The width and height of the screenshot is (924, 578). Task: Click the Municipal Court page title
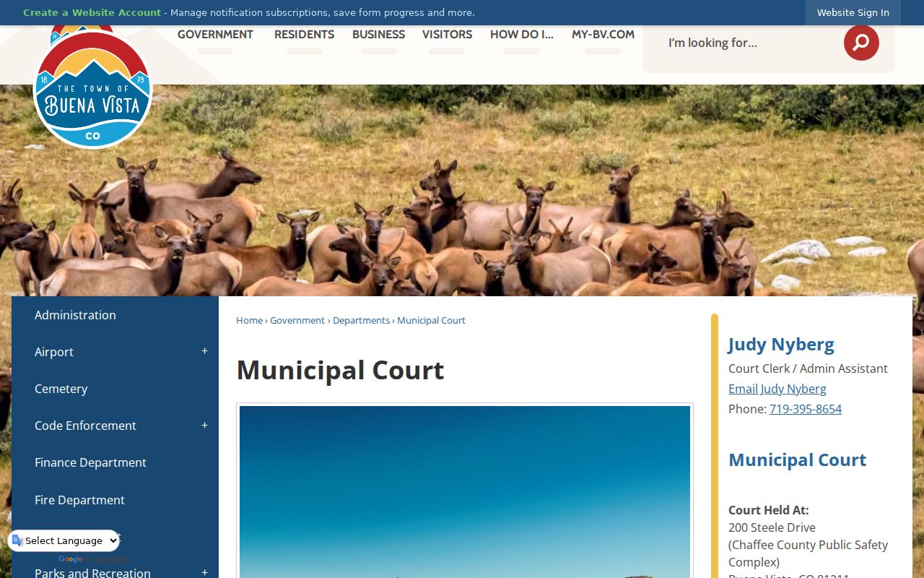(340, 370)
